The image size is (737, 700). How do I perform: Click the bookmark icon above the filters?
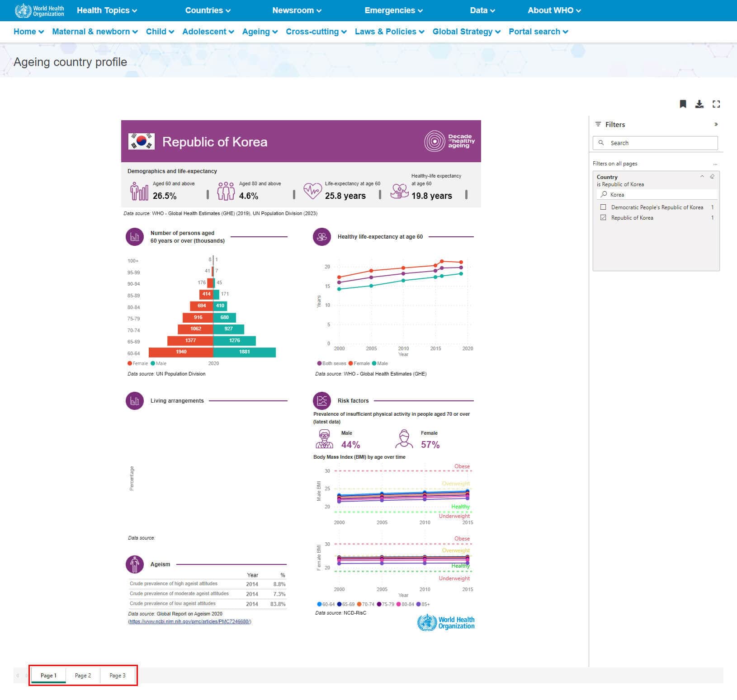pos(683,104)
